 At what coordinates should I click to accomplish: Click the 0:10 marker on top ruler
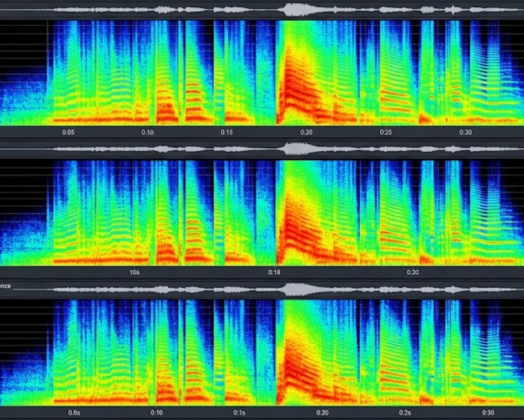147,132
